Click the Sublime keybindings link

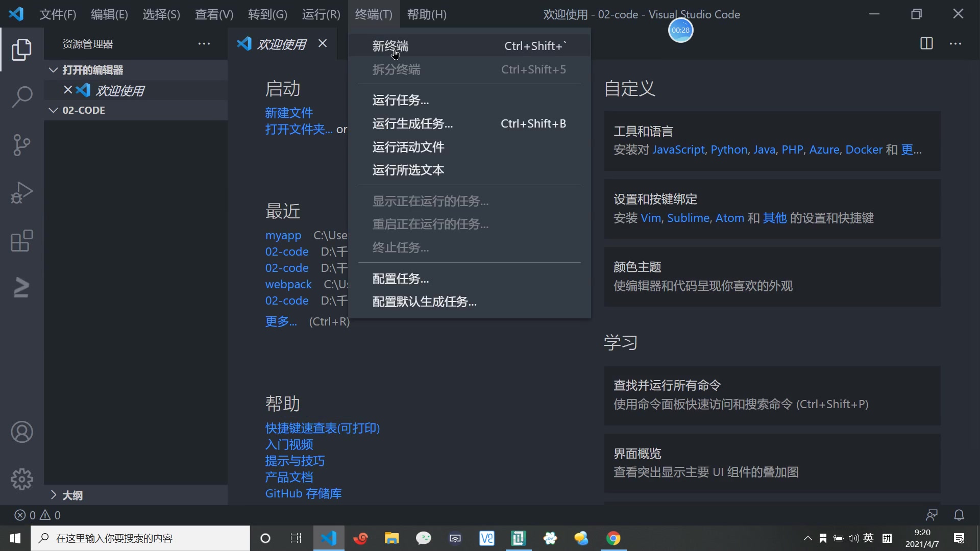pyautogui.click(x=688, y=218)
